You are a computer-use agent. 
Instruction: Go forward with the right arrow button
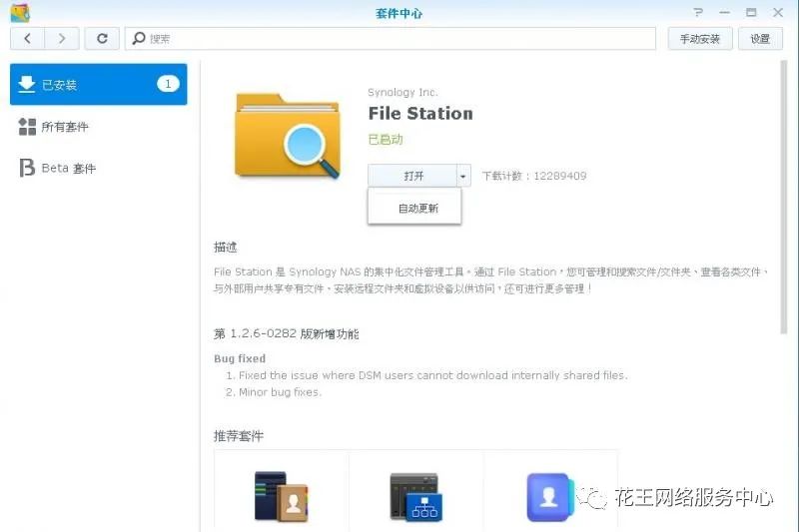pyautogui.click(x=62, y=38)
